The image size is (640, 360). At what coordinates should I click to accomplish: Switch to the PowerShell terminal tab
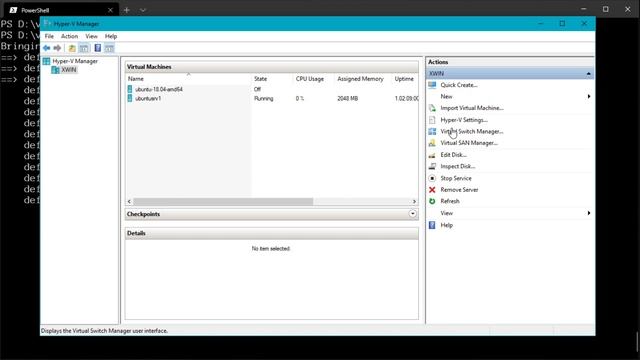coord(60,10)
